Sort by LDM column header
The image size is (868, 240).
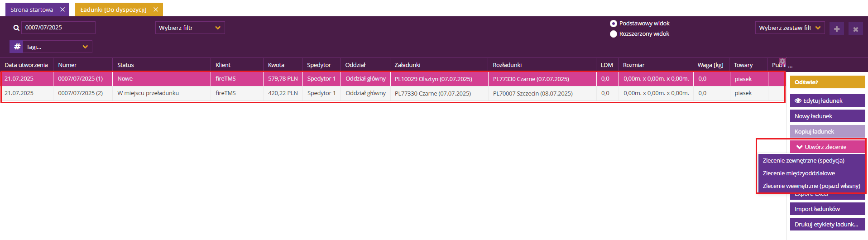607,65
